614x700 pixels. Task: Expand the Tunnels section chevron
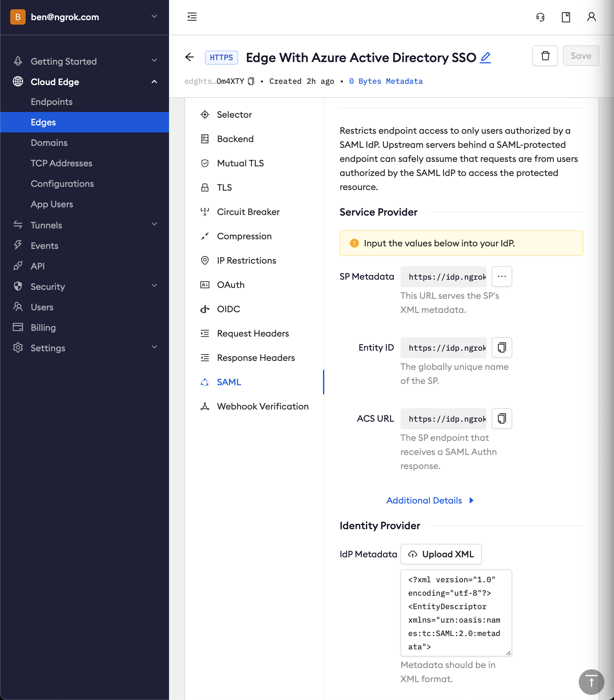tap(154, 224)
